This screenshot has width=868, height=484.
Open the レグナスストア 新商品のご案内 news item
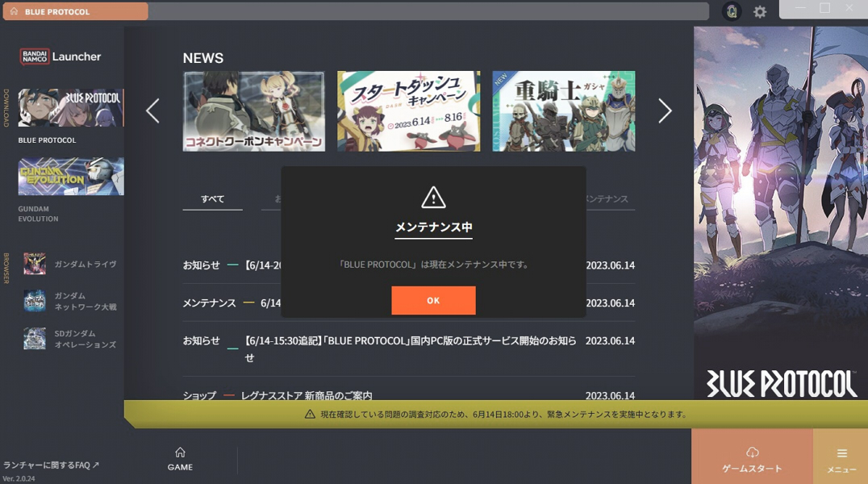[408, 394]
